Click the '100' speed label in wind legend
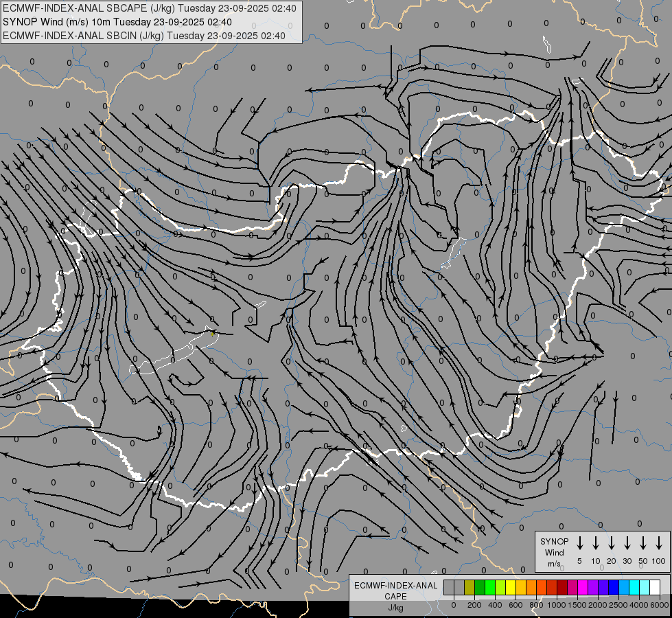Image resolution: width=672 pixels, height=618 pixels. 659,561
